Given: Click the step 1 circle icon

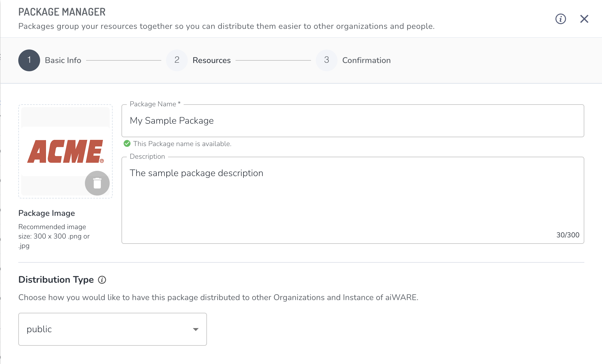Looking at the screenshot, I should [x=29, y=60].
